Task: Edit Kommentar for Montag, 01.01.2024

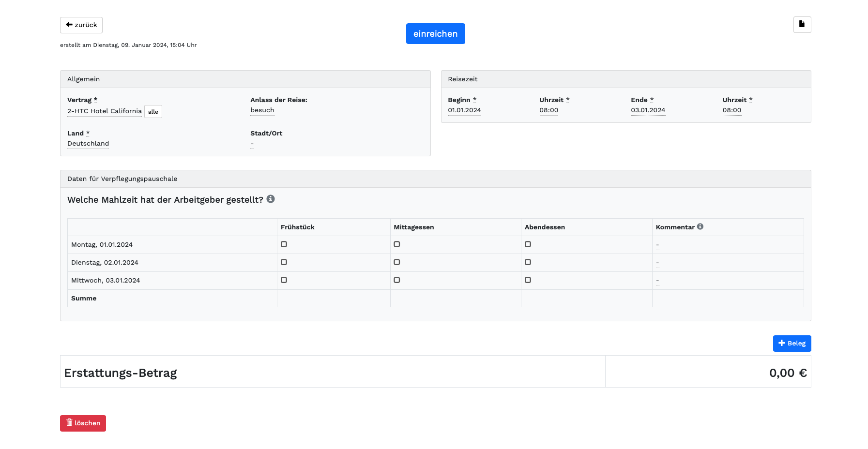Action: [657, 245]
